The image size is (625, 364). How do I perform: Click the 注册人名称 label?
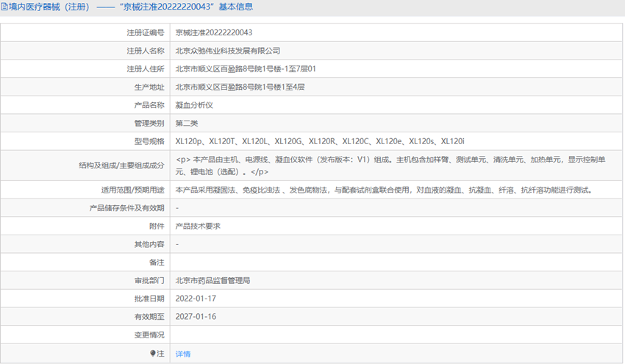[x=146, y=51]
